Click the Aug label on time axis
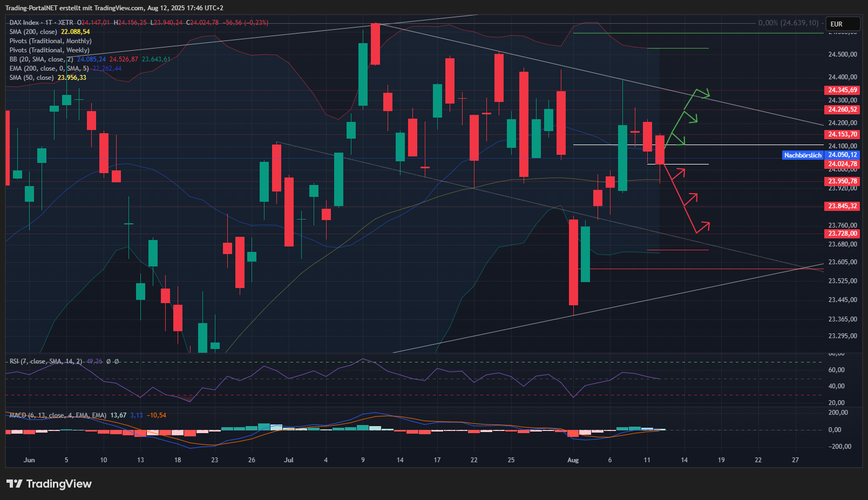 [573, 460]
